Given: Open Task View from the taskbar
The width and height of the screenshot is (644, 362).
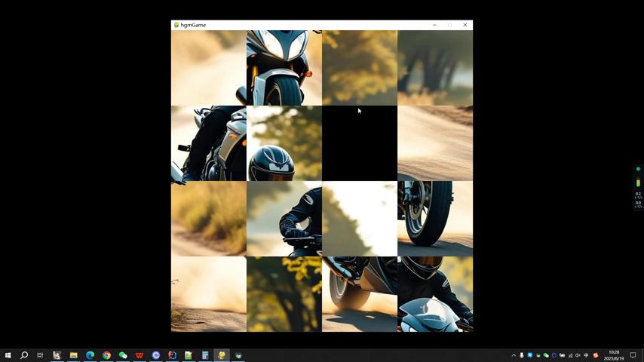Looking at the screenshot, I should (40, 355).
